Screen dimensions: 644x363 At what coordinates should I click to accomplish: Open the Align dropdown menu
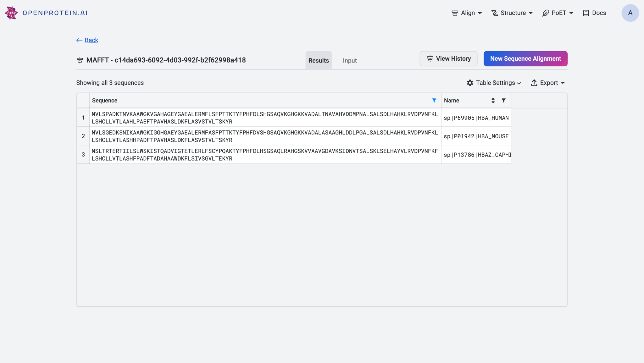[467, 13]
